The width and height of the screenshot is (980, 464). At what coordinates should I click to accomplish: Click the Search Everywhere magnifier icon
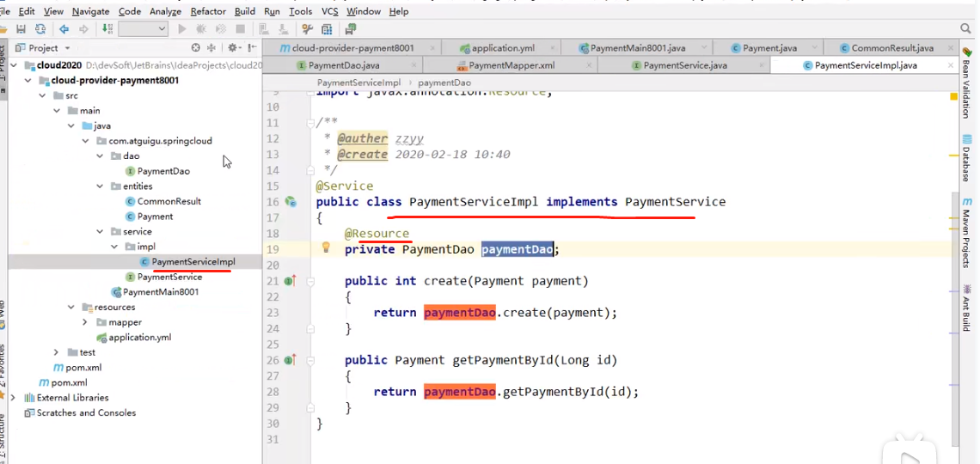(x=965, y=28)
